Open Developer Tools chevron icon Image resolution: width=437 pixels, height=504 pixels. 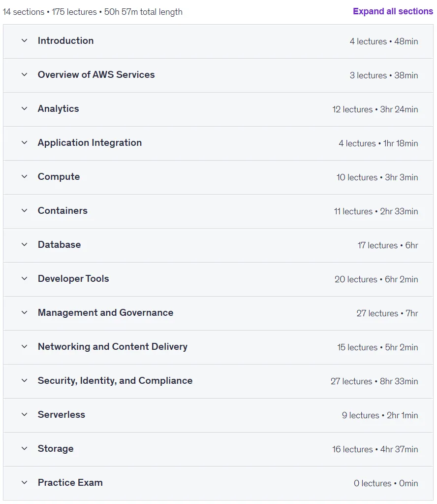[25, 279]
